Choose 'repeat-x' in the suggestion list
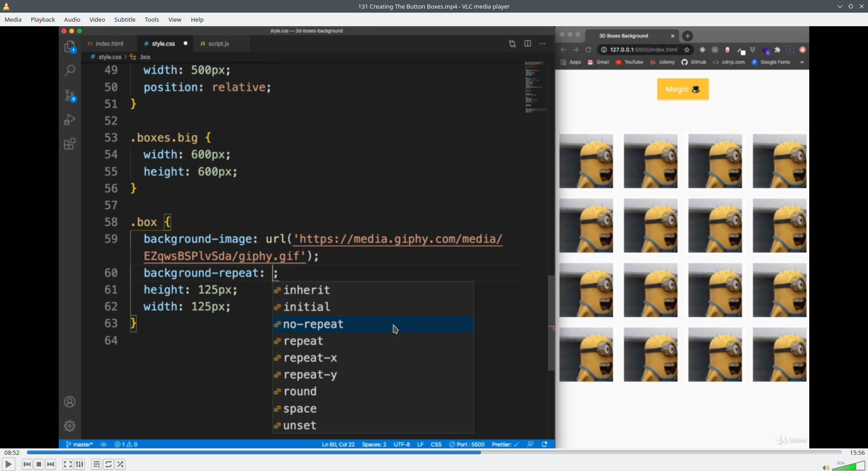868x471 pixels. [373, 358]
